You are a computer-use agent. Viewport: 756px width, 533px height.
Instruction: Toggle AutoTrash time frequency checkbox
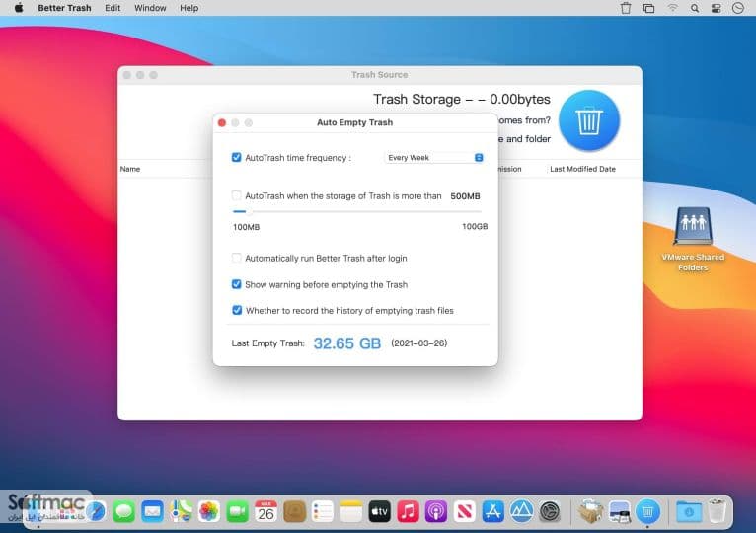point(236,157)
